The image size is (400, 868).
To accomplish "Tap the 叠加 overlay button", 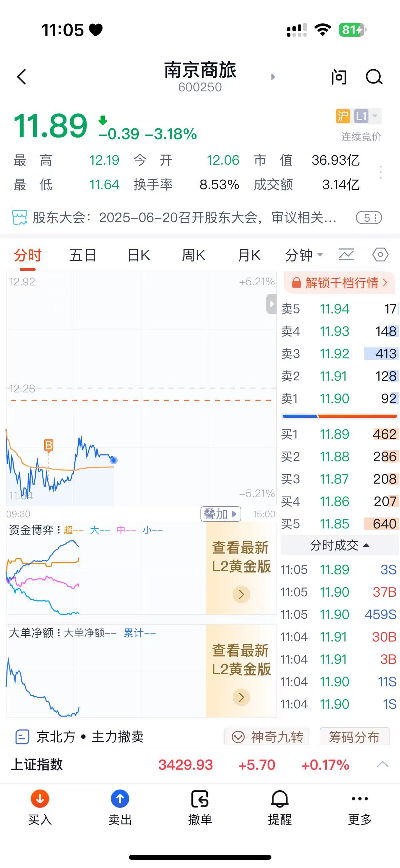I will point(221,514).
